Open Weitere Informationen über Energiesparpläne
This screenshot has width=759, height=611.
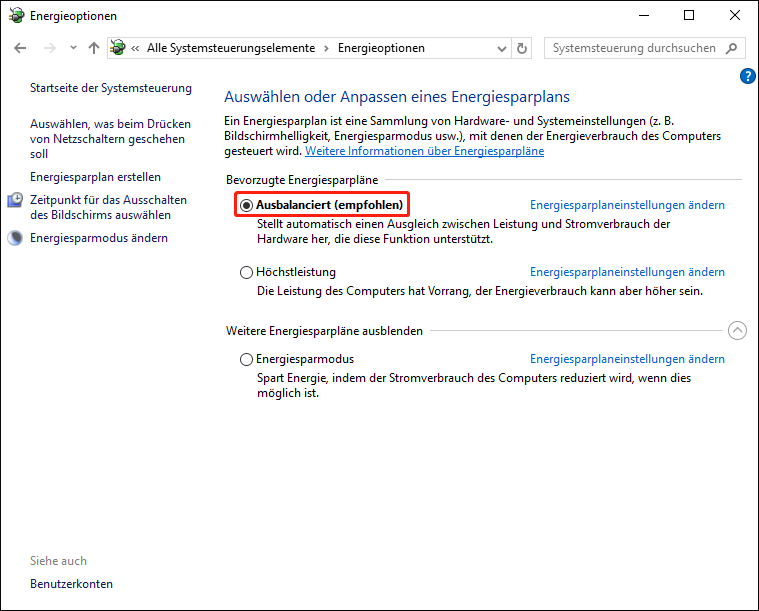425,151
